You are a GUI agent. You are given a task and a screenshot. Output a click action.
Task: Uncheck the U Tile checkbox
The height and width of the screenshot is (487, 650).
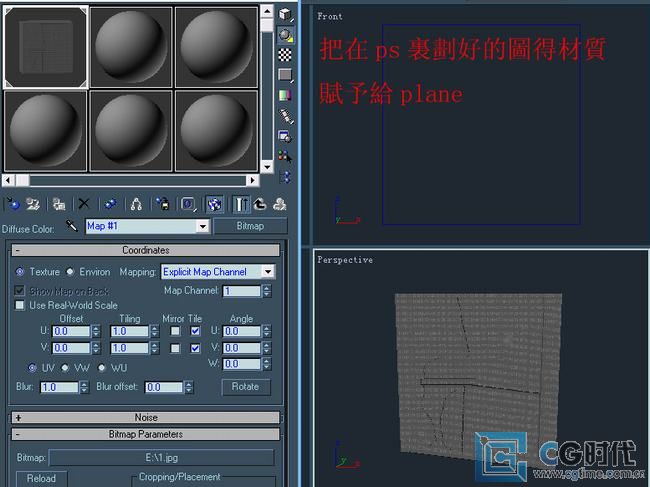click(196, 331)
